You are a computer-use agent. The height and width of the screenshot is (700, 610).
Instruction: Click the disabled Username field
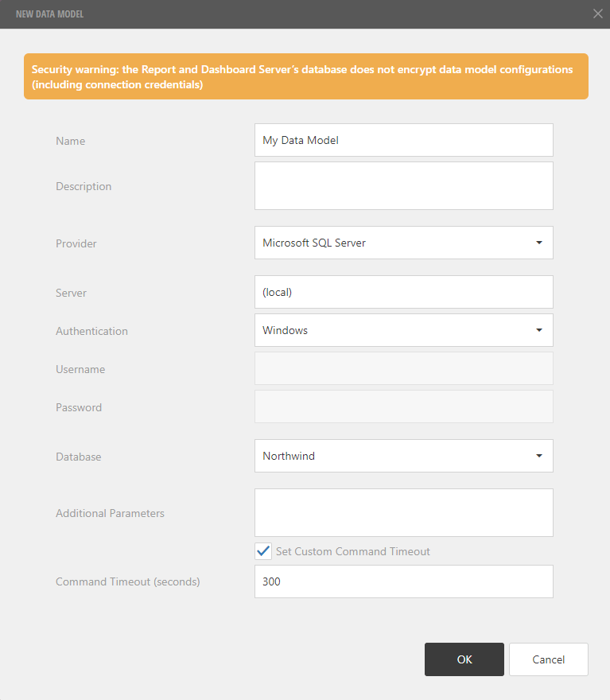pos(403,368)
